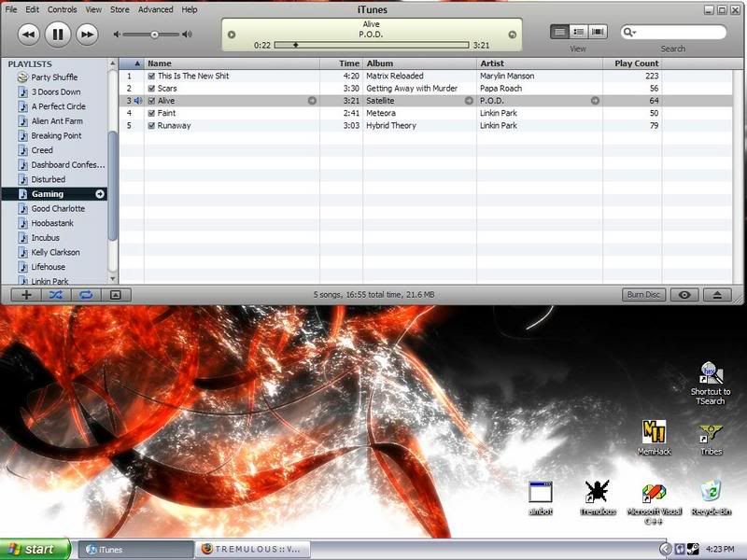This screenshot has width=747, height=560.
Task: Open the Edit menu
Action: [x=33, y=9]
